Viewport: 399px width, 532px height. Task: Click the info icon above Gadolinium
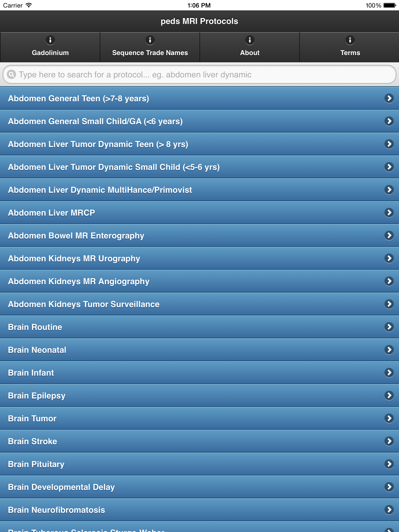[x=50, y=40]
